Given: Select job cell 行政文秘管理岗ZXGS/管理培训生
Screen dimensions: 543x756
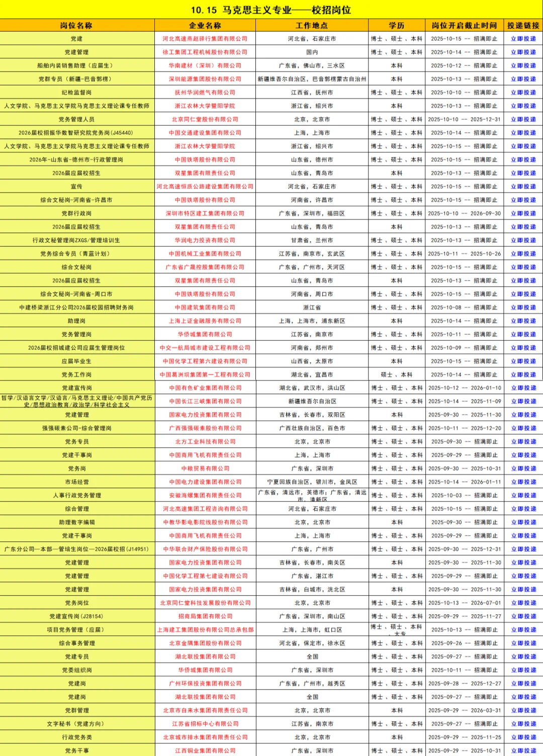Looking at the screenshot, I should [x=76, y=240].
